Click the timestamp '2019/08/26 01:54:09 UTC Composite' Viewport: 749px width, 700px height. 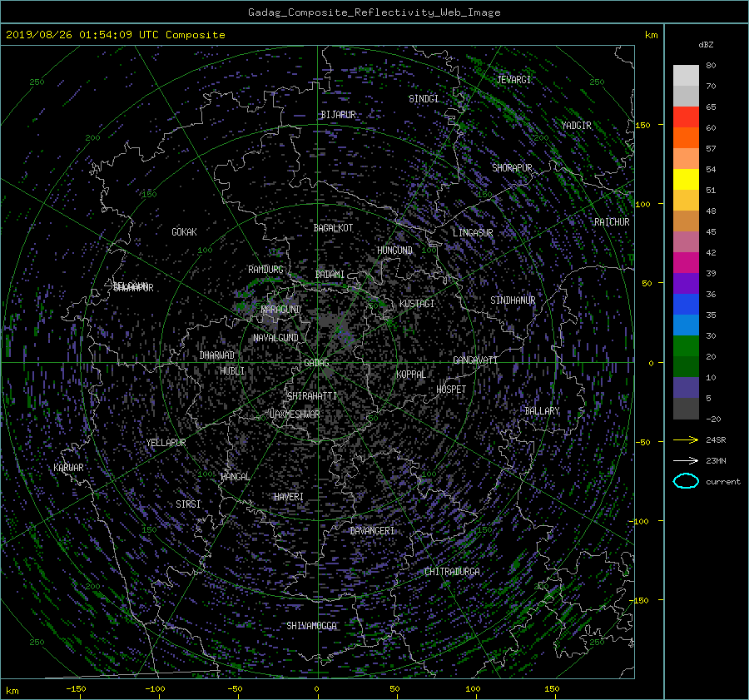115,35
